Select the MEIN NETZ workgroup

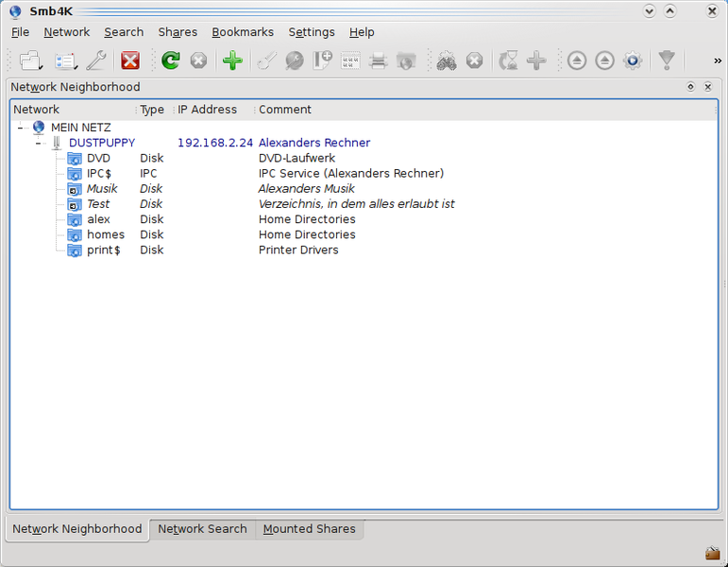[81, 128]
